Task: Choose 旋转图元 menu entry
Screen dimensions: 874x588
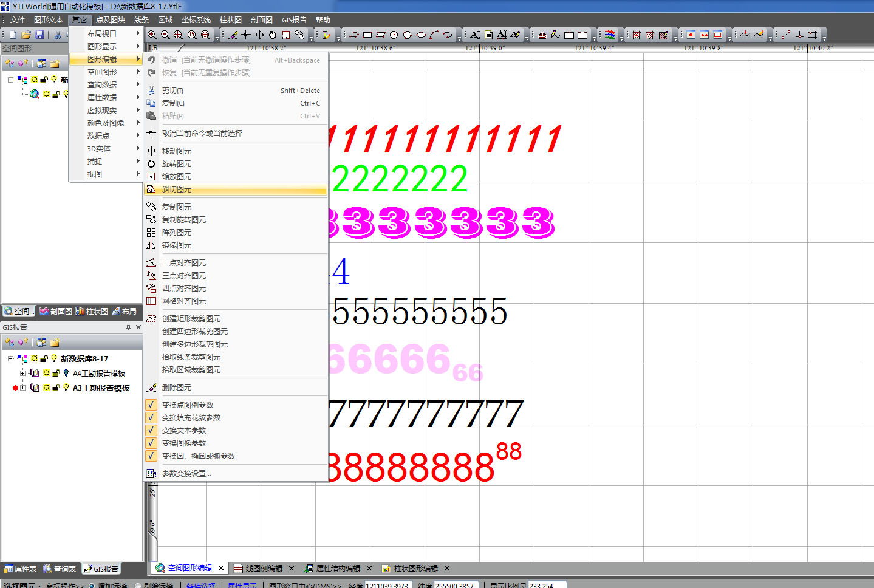Action: point(236,163)
